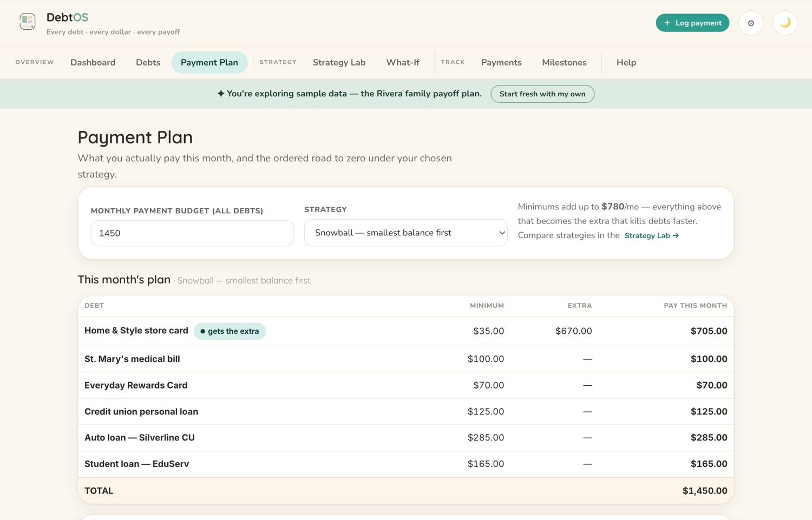Screen dimensions: 812x520
Task: Click the TOTAL row label
Action: (x=99, y=491)
